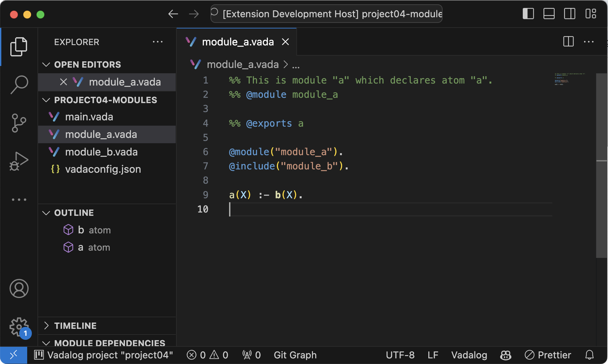Open the Manage gear icon
This screenshot has height=364, width=608.
click(19, 327)
